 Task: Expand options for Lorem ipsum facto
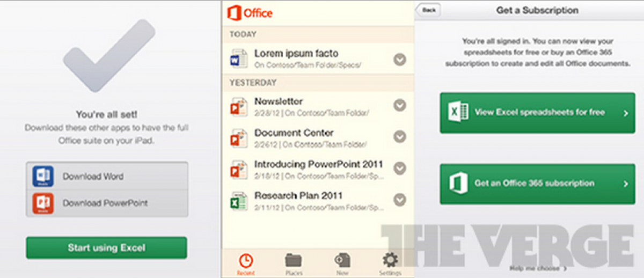[399, 59]
